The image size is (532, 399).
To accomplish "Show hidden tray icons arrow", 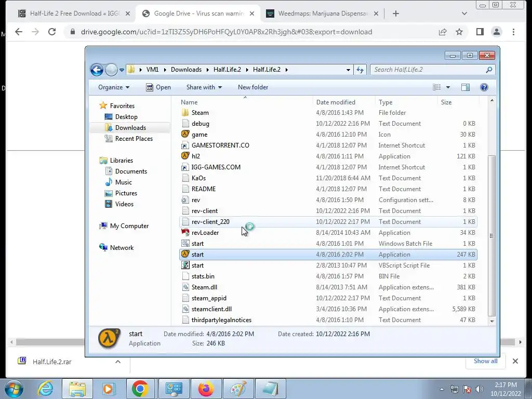I will click(442, 389).
